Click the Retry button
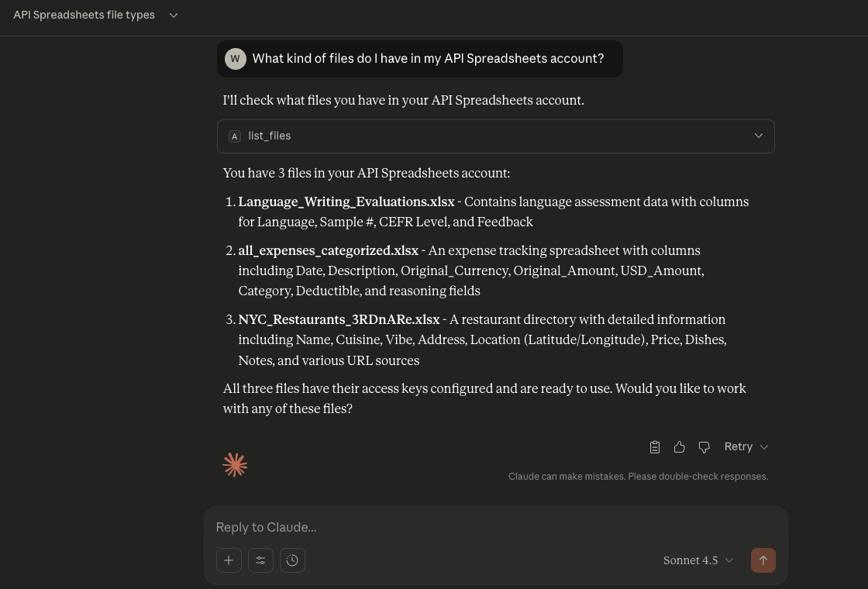Image resolution: width=868 pixels, height=589 pixels. (x=738, y=447)
